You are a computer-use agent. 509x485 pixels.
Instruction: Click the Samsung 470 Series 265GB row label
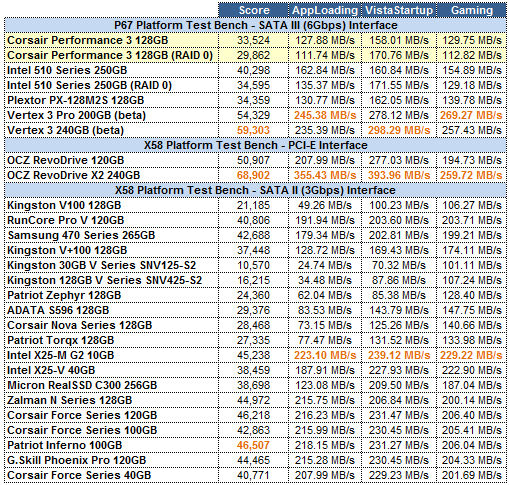click(81, 235)
